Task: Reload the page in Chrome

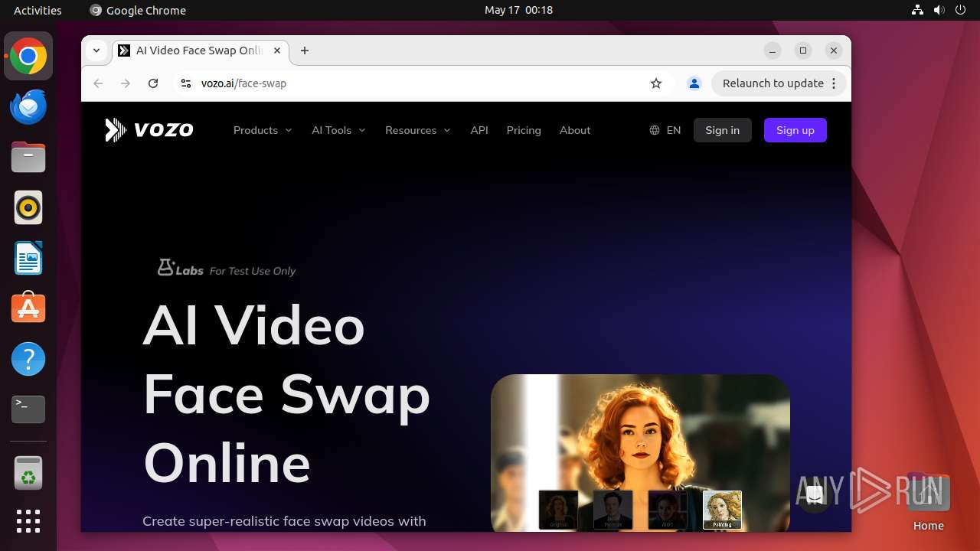Action: 153,83
